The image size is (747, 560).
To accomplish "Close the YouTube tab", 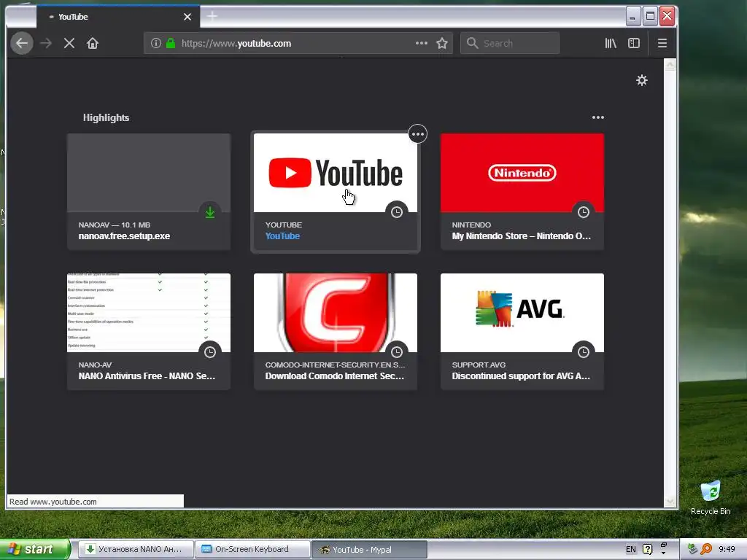I will (187, 17).
